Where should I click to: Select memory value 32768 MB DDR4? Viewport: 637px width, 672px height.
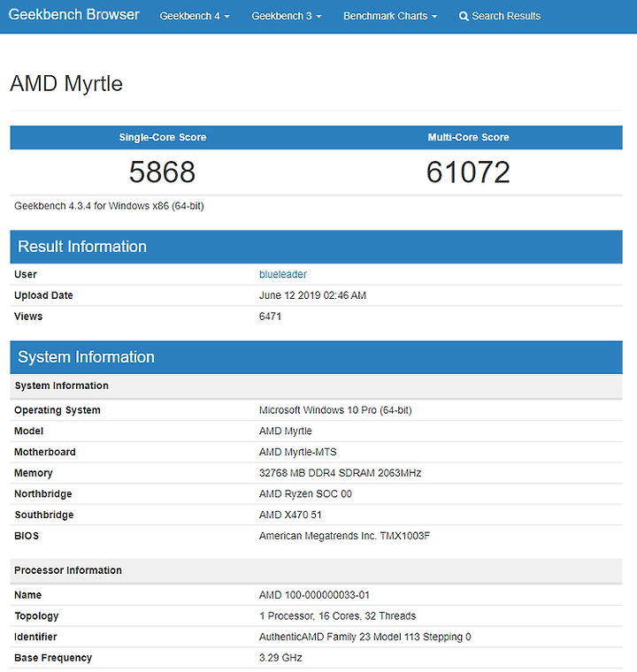(x=340, y=473)
